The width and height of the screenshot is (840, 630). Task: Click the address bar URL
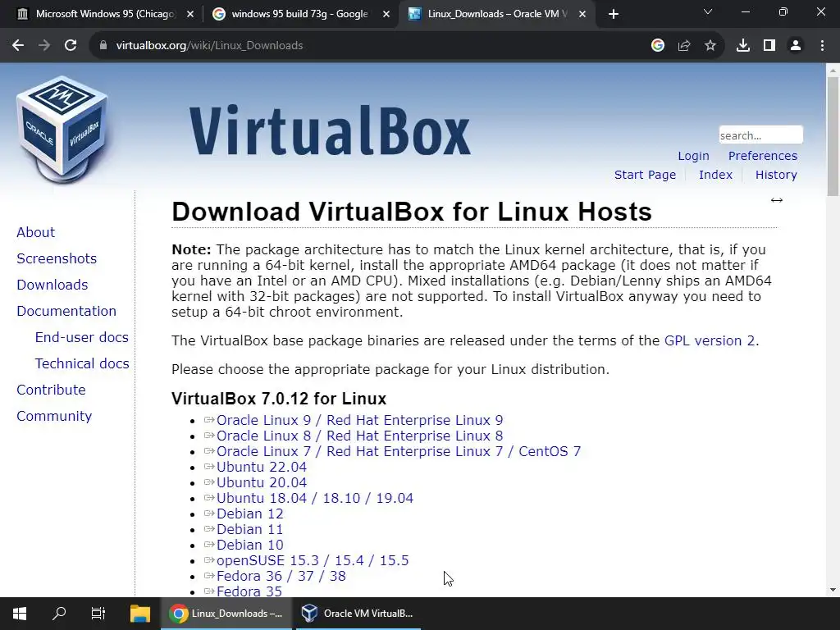(209, 46)
